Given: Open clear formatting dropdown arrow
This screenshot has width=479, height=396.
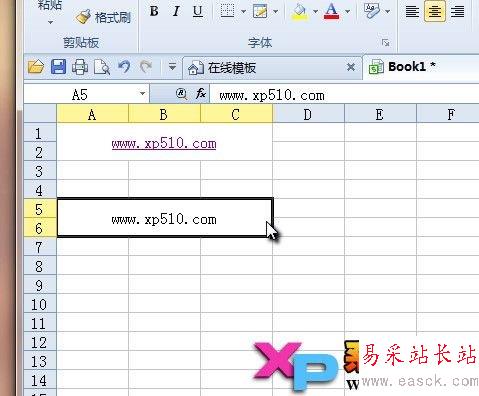Looking at the screenshot, I should tap(387, 12).
